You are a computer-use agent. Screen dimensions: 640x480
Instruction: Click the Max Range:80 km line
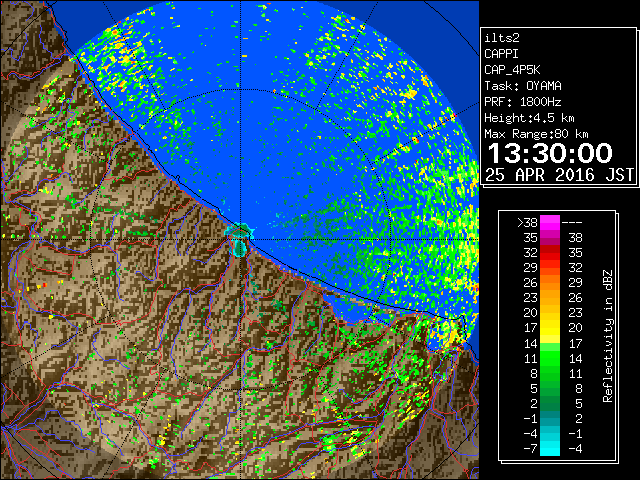536,134
